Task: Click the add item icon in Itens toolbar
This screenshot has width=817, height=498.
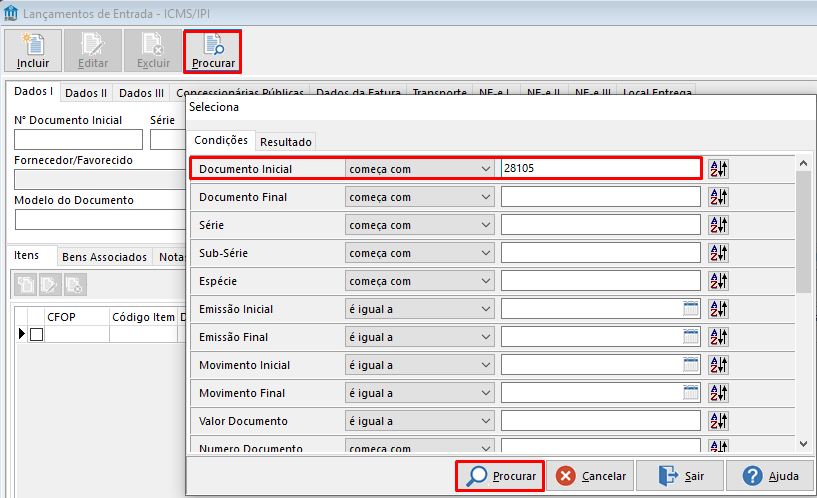Action: point(26,284)
